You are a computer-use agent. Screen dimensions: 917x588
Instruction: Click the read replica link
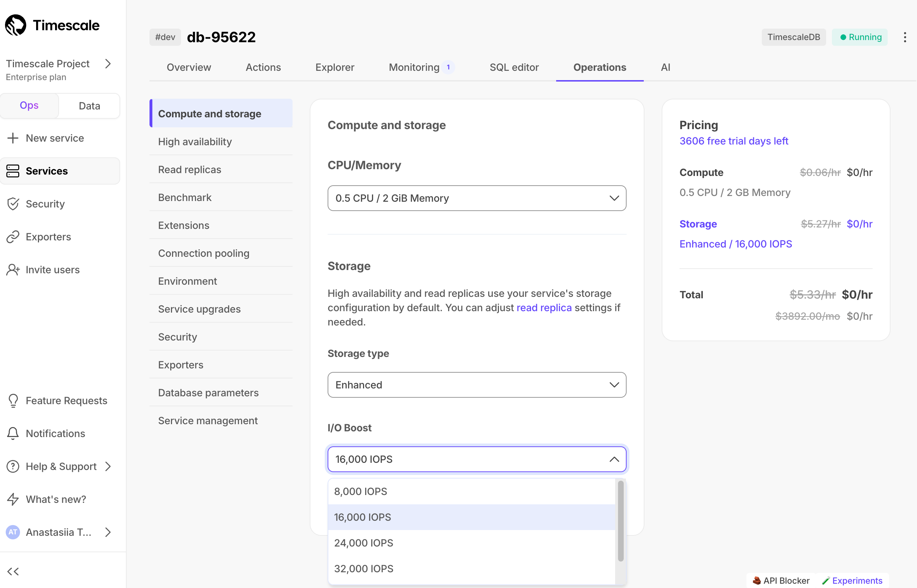click(x=544, y=308)
